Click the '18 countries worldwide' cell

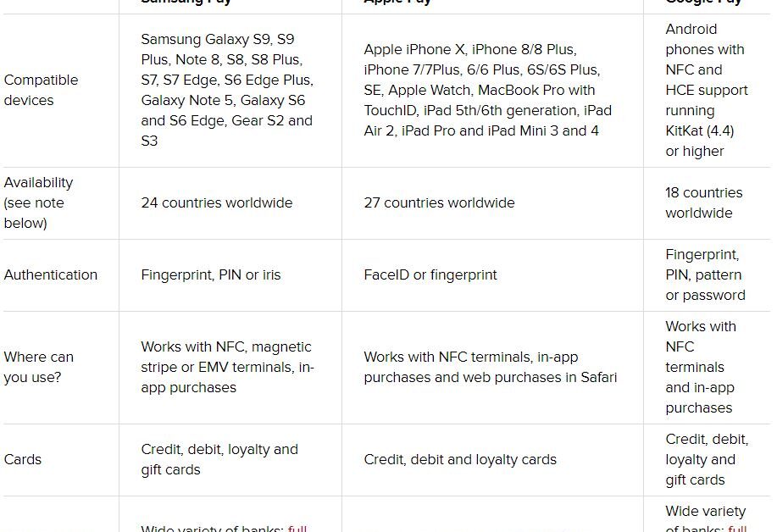pos(703,203)
